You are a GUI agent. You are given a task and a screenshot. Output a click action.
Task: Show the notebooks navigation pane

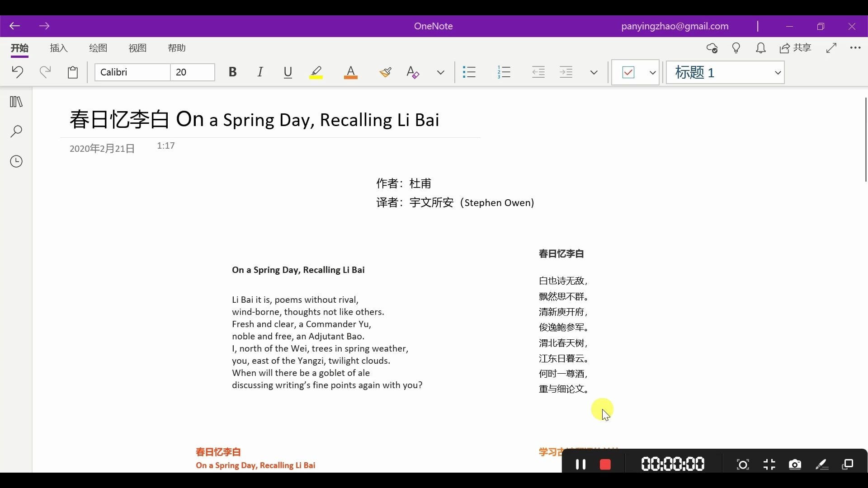[16, 102]
